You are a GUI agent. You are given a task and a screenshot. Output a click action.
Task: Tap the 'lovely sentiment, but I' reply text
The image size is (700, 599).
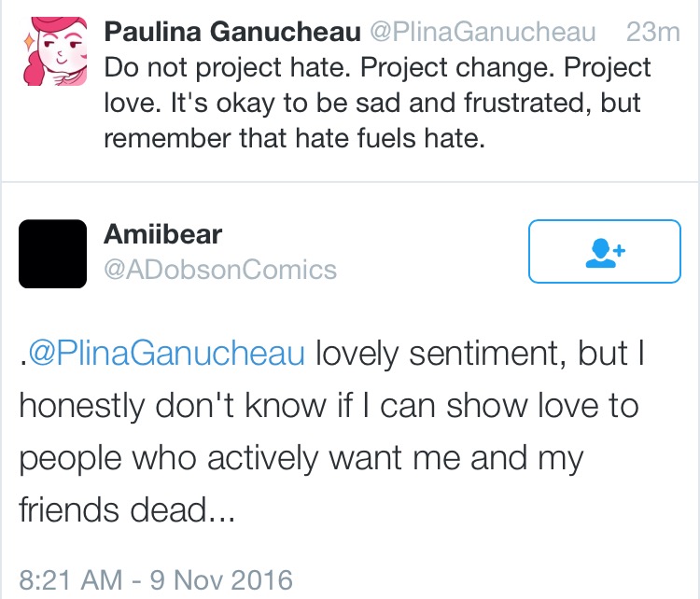coord(480,353)
